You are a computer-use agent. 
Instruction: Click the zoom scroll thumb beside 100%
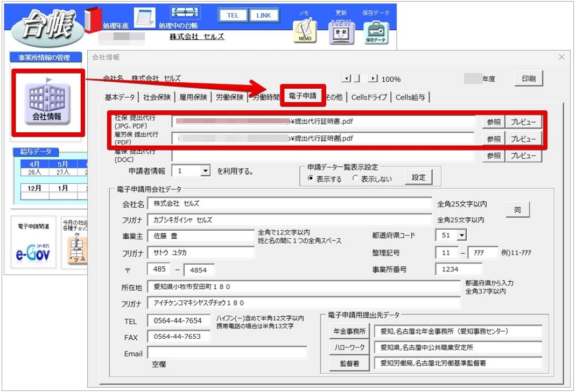click(357, 78)
